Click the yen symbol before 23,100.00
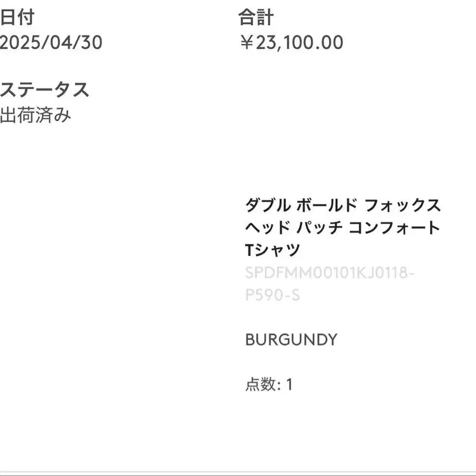Screen dimensions: 476x476 click(x=247, y=42)
